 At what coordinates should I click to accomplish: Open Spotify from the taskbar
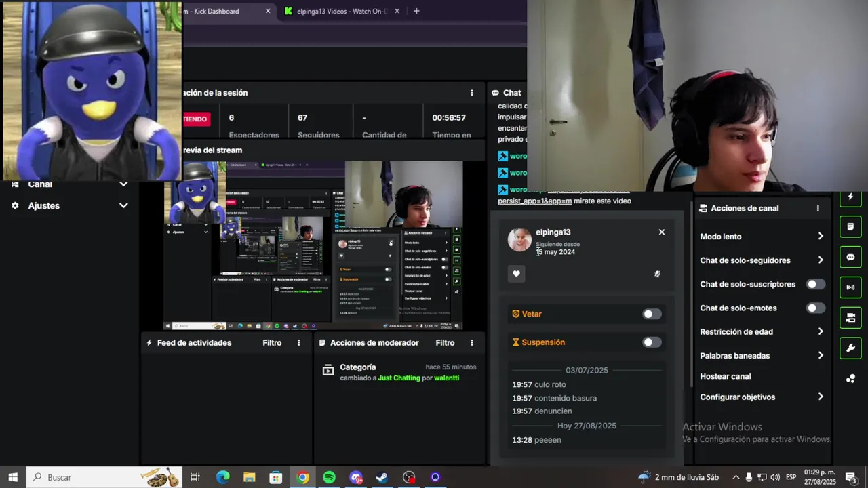pyautogui.click(x=329, y=477)
